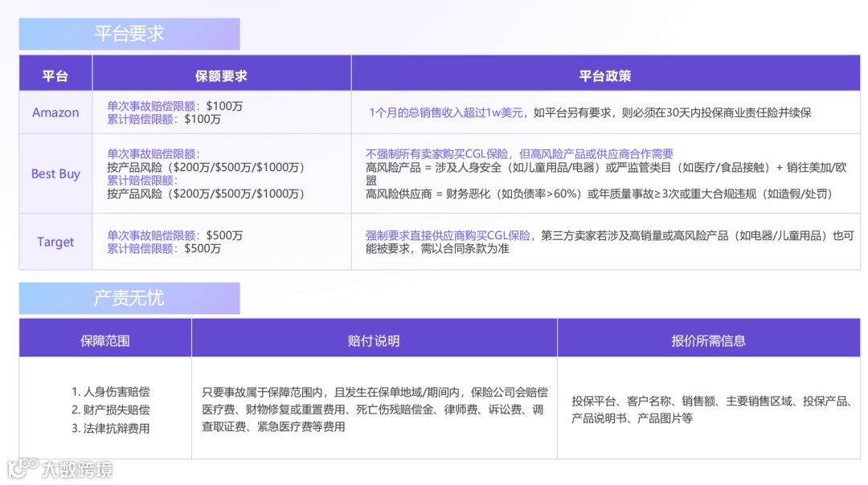Click the 高风险供应商 definition line

600,194
